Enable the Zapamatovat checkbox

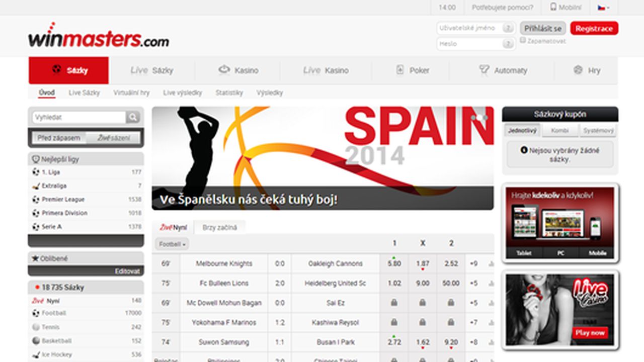tap(523, 40)
